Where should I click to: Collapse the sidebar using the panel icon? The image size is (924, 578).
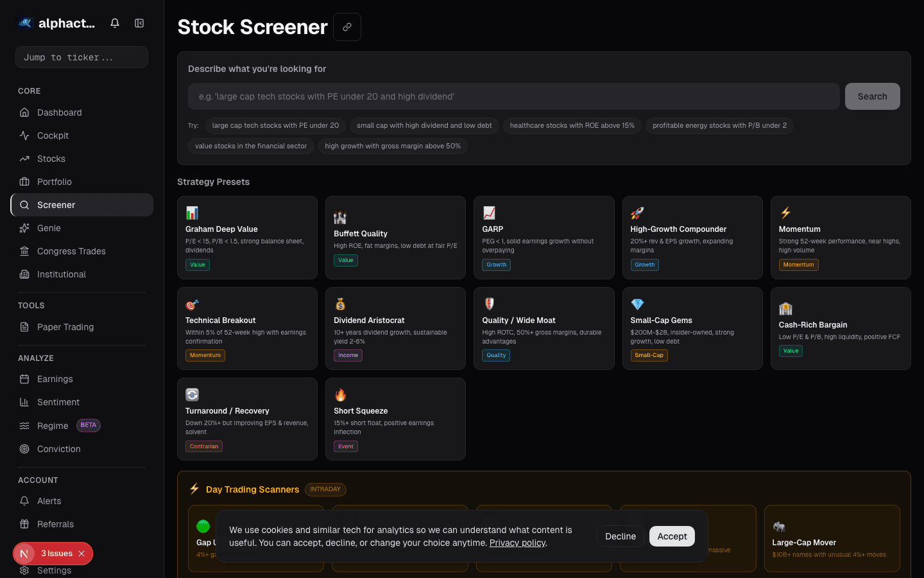[139, 22]
